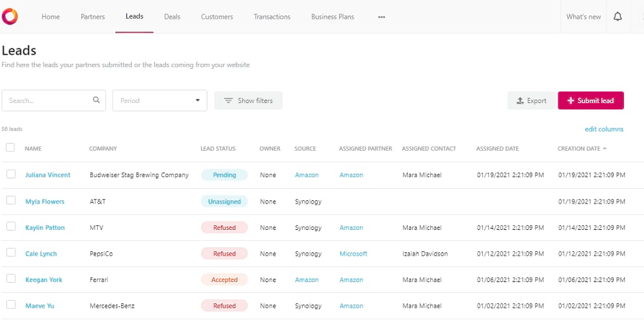
Task: Open the notifications bell
Action: coord(618,17)
